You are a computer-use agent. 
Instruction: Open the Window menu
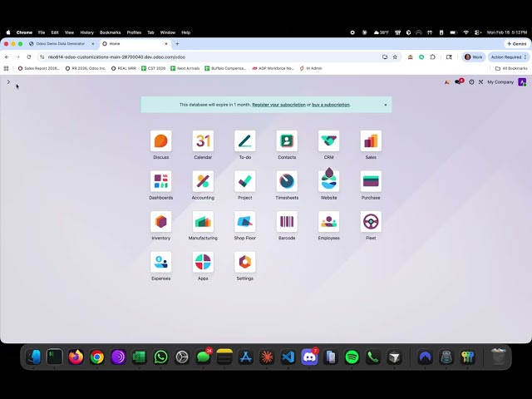[168, 32]
